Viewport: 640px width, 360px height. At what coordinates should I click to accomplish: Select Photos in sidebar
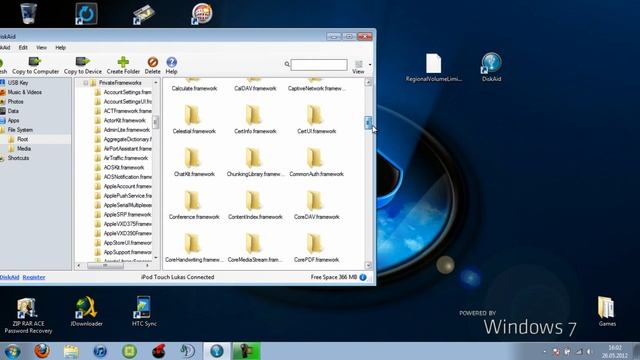point(16,101)
